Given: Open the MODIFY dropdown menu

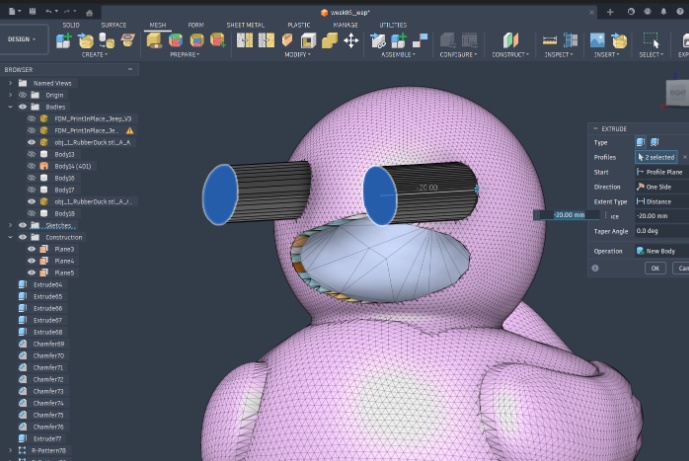Looking at the screenshot, I should click(x=297, y=54).
